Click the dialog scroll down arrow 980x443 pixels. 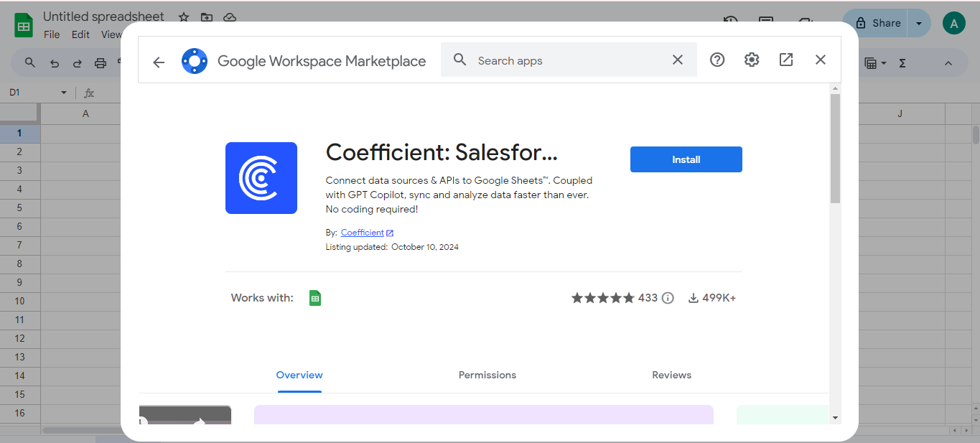835,417
